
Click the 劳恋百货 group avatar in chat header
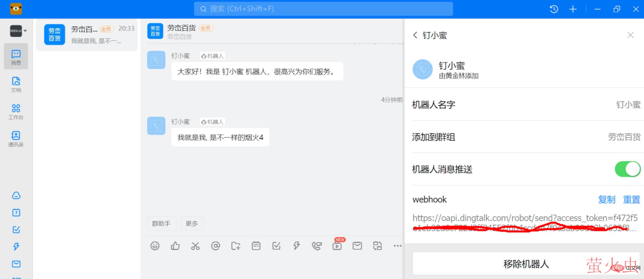click(x=155, y=31)
